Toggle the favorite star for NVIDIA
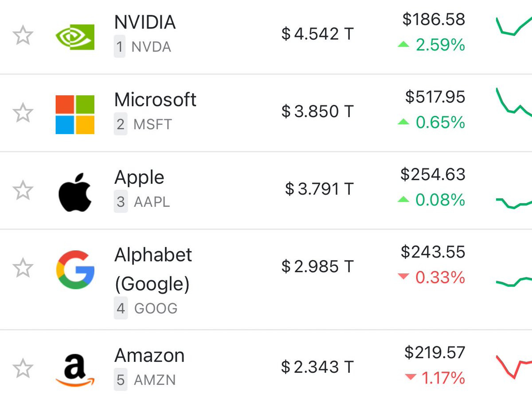This screenshot has height=399, width=532. coord(23,35)
